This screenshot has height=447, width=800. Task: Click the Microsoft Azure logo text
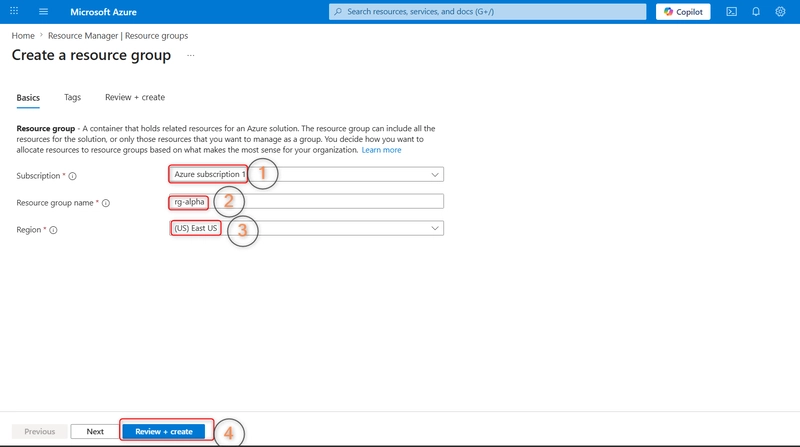point(103,12)
